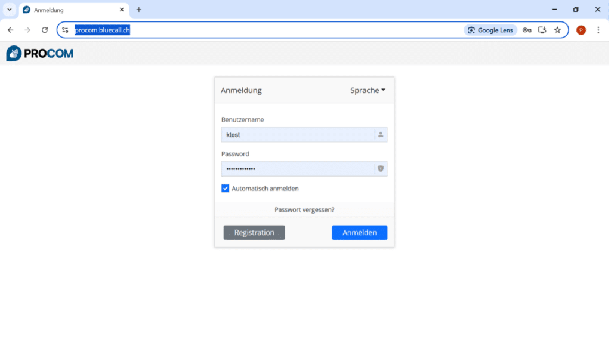Follow the Passwort vergessen? link

304,210
